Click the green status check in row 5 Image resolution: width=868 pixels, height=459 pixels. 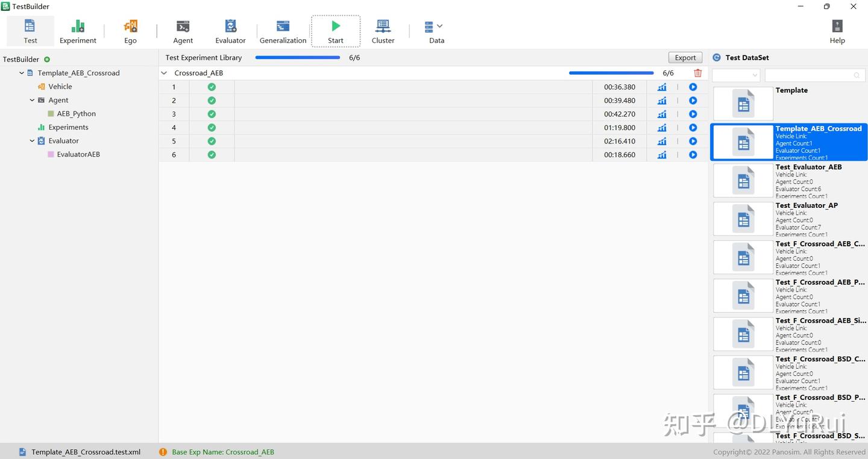[x=212, y=141]
